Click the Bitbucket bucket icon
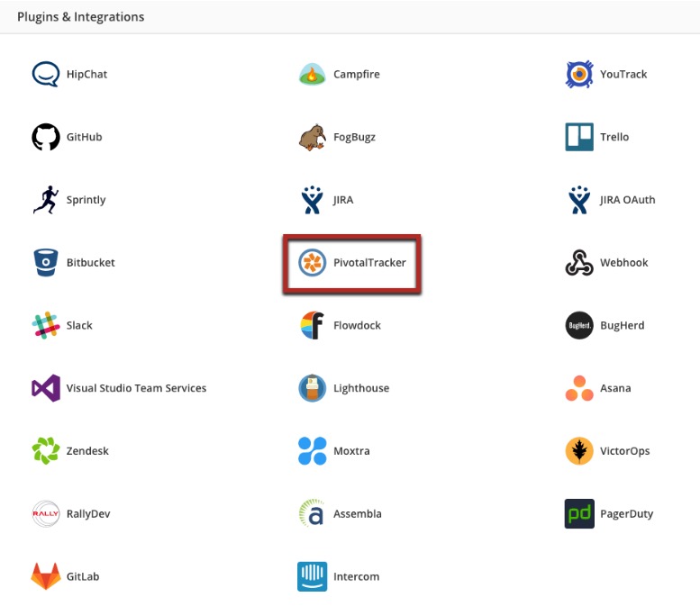 click(46, 262)
